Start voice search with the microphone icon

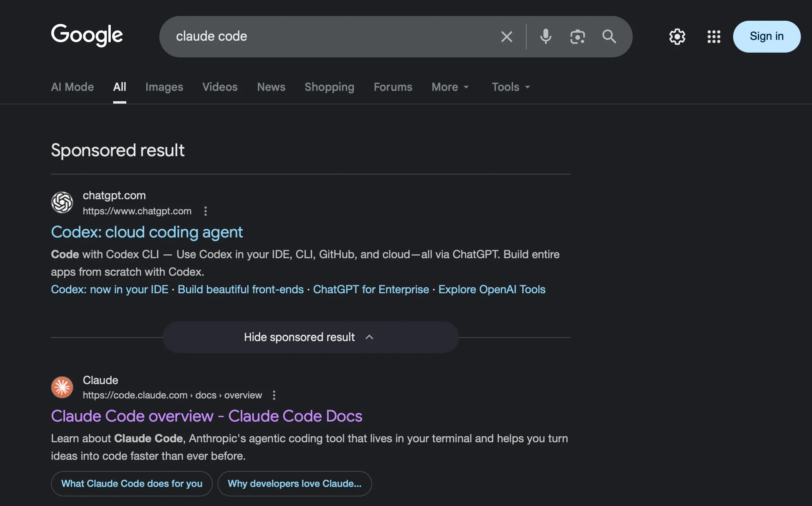(545, 37)
